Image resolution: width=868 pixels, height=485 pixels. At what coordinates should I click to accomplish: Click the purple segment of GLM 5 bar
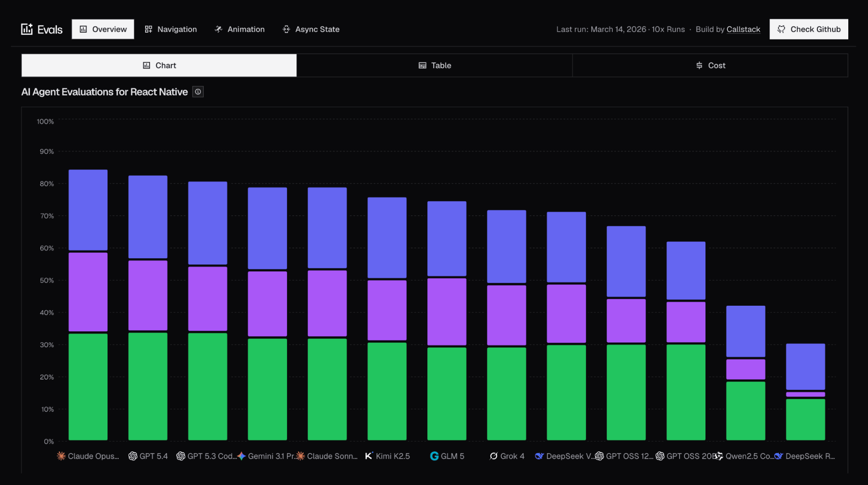[447, 312]
